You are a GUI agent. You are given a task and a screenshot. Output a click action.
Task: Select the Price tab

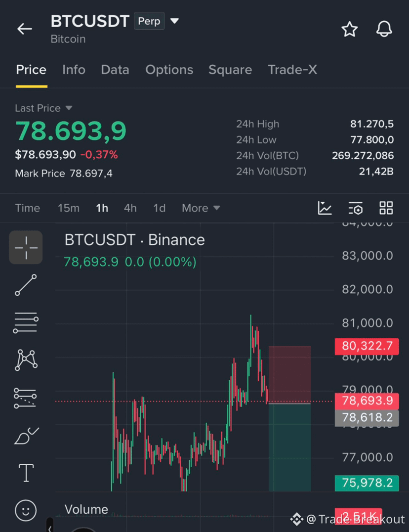31,70
